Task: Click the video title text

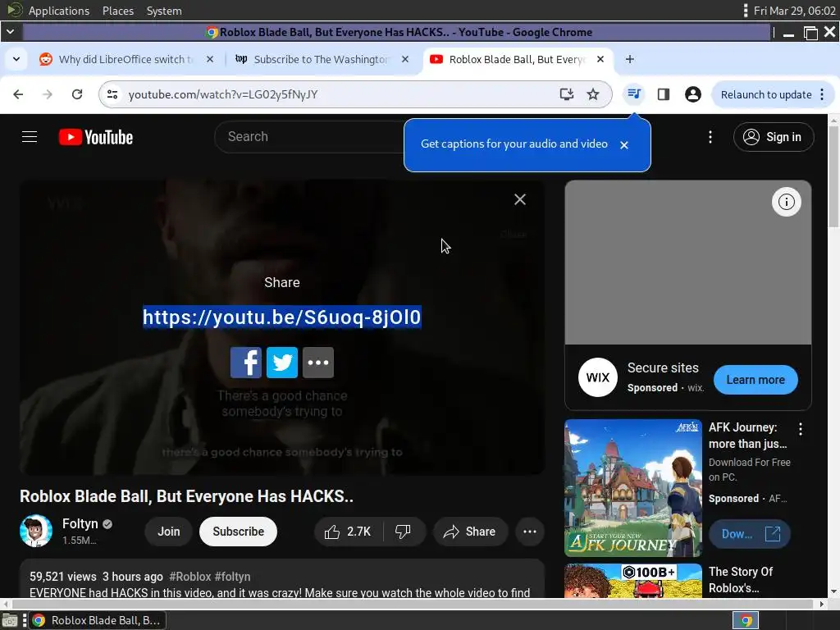Action: (186, 496)
